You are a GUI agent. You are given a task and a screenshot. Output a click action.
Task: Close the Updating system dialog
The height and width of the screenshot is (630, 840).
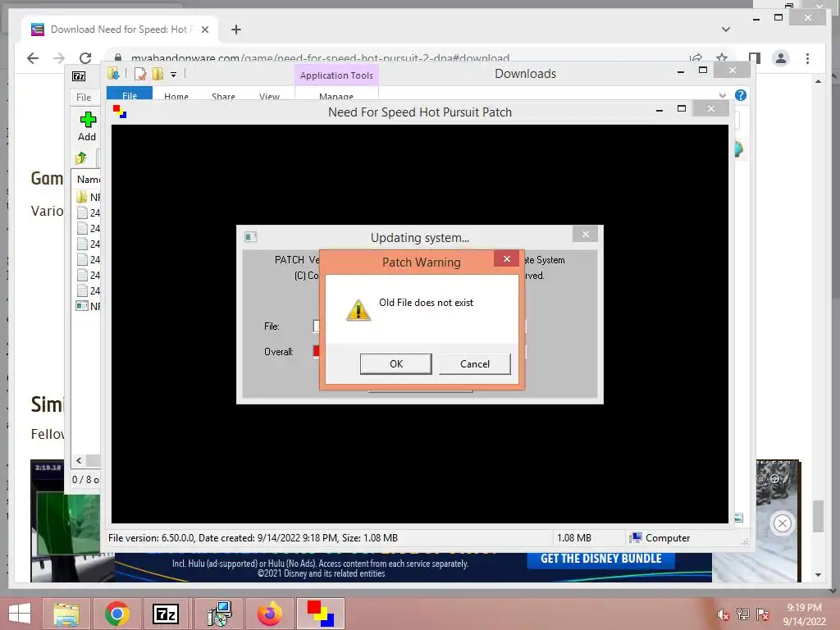pyautogui.click(x=585, y=234)
